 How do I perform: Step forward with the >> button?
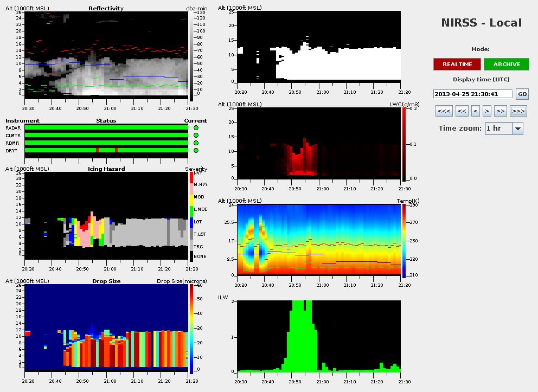click(500, 111)
